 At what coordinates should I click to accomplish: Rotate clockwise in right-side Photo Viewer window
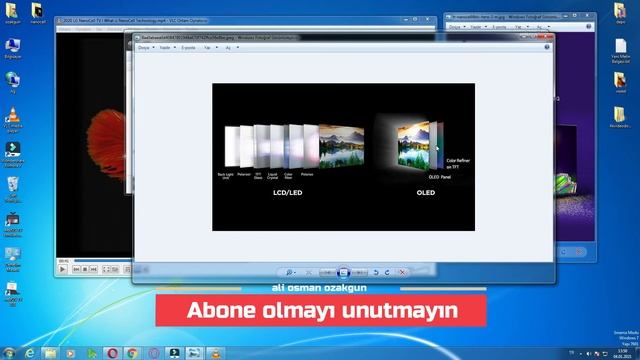point(564,252)
